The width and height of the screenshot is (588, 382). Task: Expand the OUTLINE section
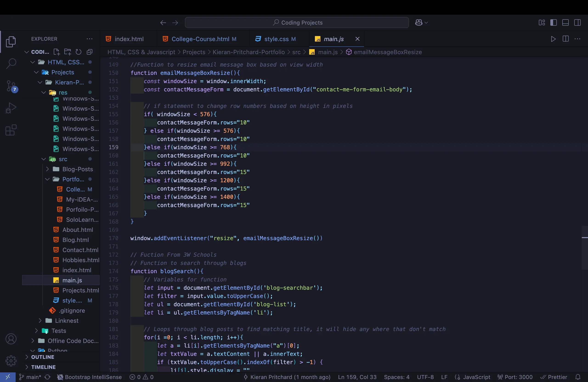click(x=42, y=357)
